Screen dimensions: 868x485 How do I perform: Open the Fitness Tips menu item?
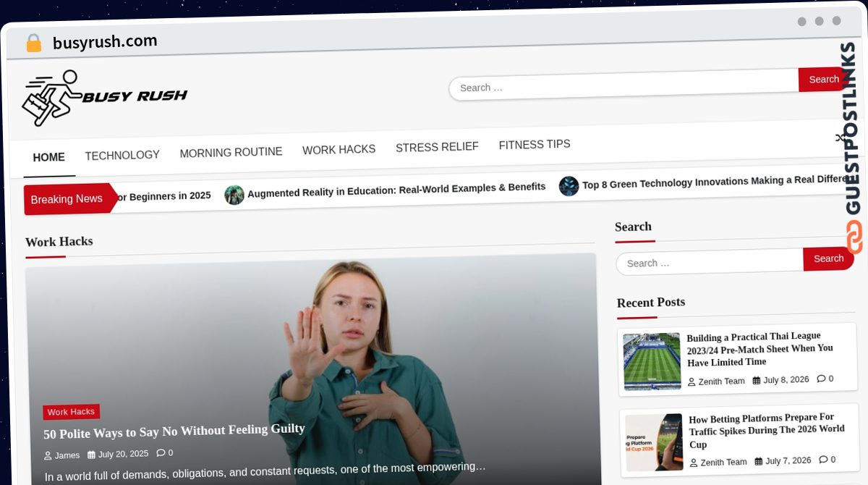535,145
